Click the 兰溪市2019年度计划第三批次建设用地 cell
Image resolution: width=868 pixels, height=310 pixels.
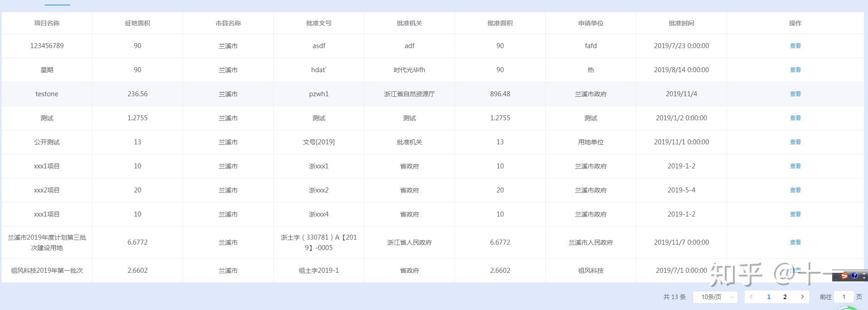tap(47, 242)
